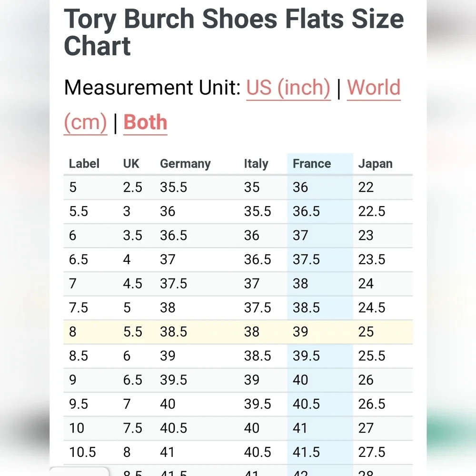Select the Italy column header
Screen dimensions: 476x476
pyautogui.click(x=256, y=164)
